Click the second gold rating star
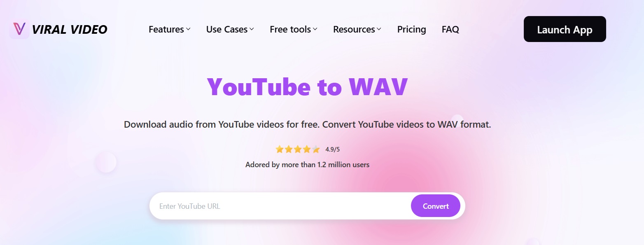Screen dimensions: 644x245 click(289, 149)
